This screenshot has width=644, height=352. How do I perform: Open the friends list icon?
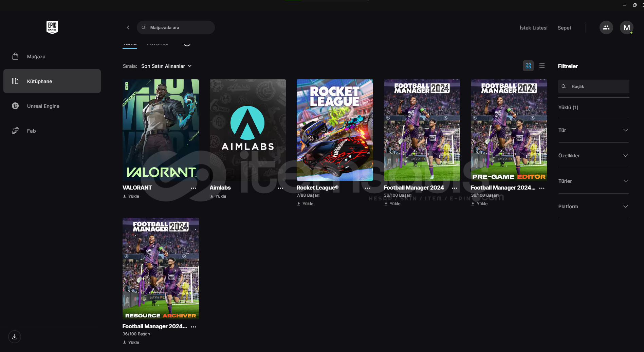tap(606, 27)
